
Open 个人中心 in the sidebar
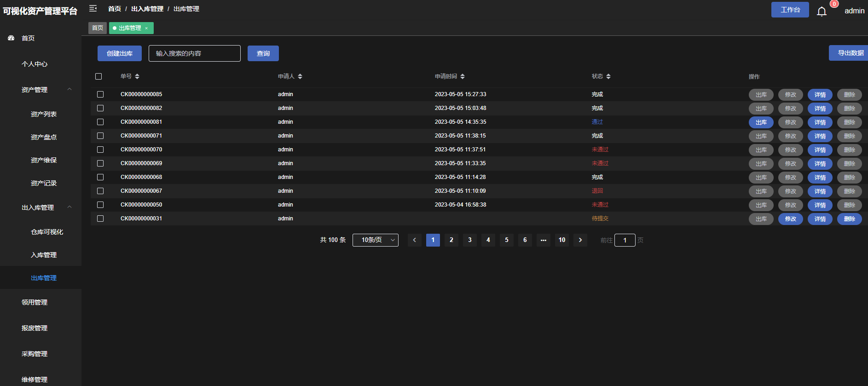[x=35, y=64]
